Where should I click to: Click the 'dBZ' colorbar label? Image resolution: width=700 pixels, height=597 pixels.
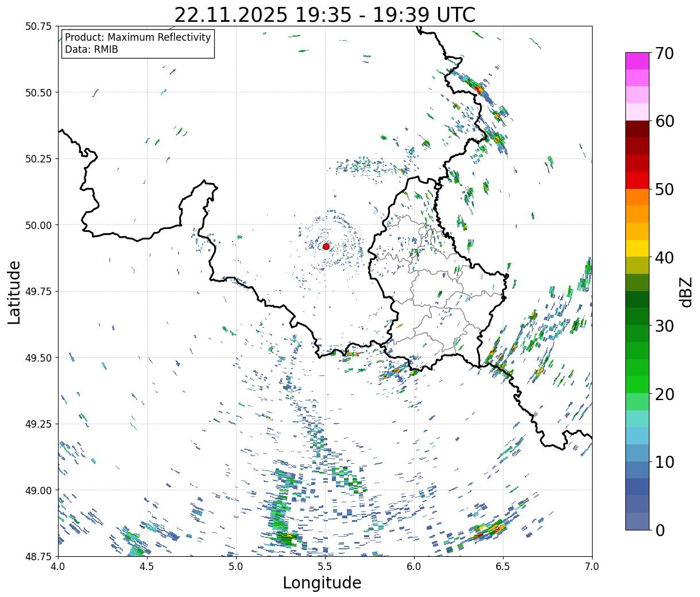point(686,292)
